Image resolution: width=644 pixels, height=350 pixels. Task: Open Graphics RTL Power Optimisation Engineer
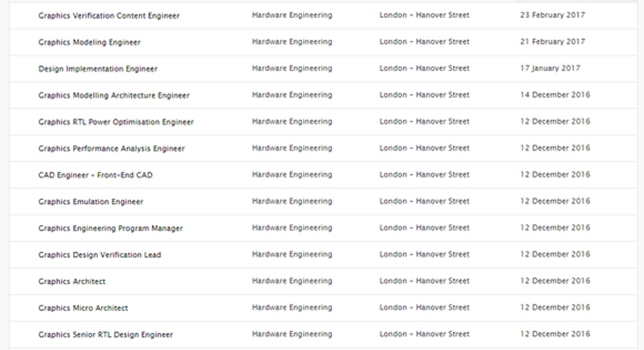coord(116,122)
